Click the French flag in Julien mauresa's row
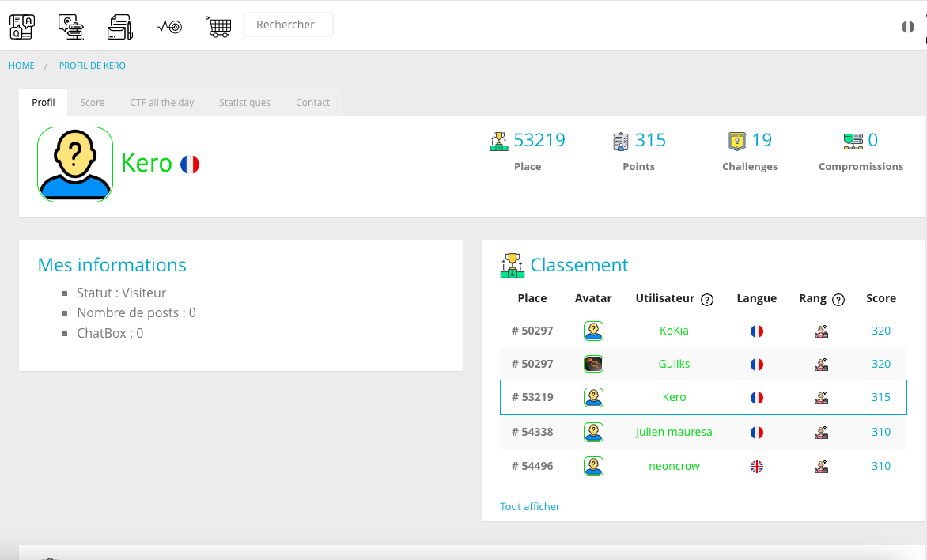Image resolution: width=927 pixels, height=560 pixels. pos(757,433)
